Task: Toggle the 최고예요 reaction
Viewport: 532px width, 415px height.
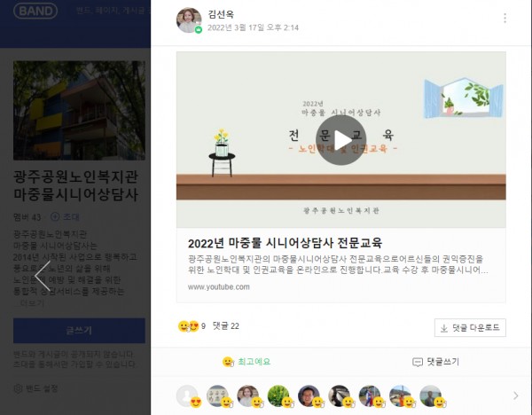Action: click(246, 362)
